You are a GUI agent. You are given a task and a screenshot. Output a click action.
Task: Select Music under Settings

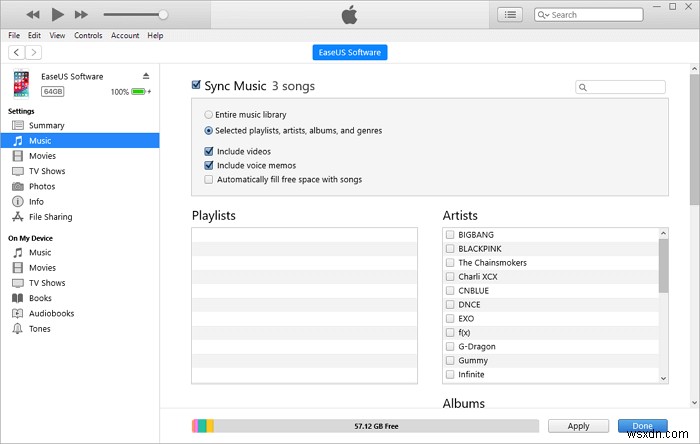80,141
